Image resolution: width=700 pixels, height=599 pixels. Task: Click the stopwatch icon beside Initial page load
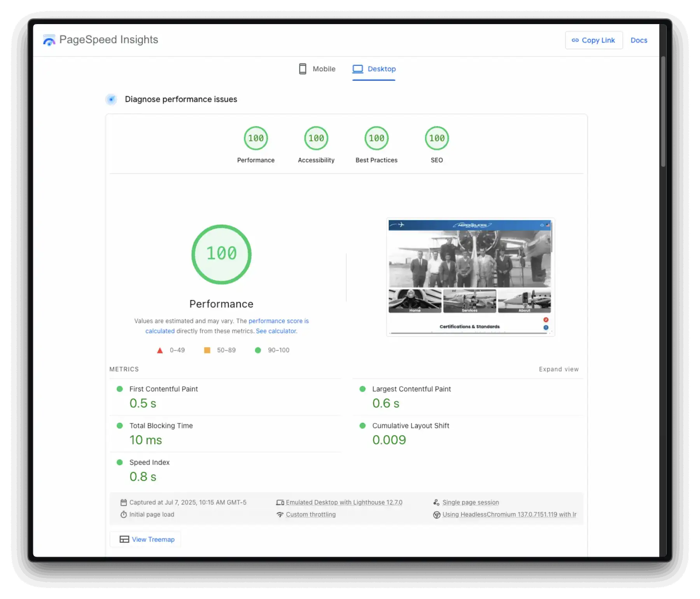click(x=124, y=515)
